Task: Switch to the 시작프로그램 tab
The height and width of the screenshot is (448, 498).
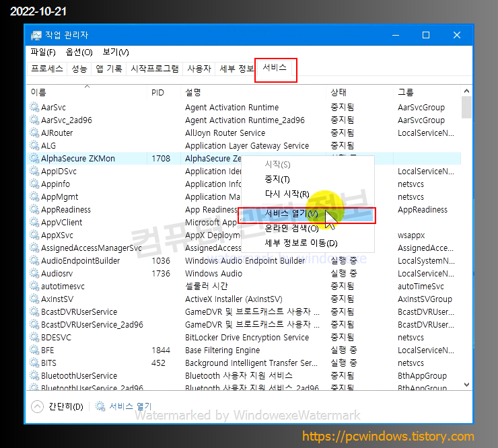Action: tap(155, 69)
